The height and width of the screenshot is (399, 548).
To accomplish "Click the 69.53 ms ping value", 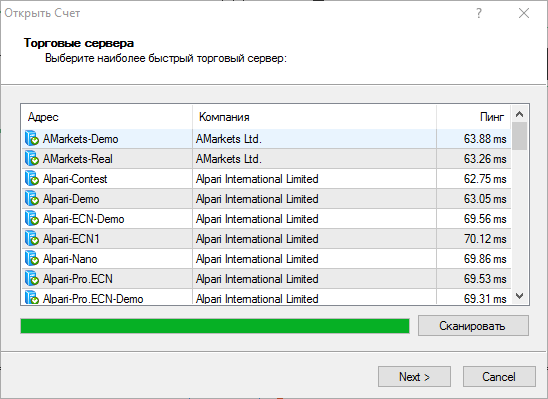I will (x=485, y=279).
